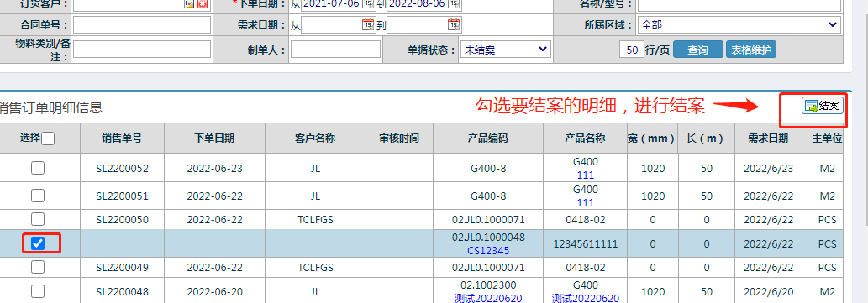868x303 pixels.
Task: Click red clear icon beside 订货客户 field
Action: pos(203,3)
